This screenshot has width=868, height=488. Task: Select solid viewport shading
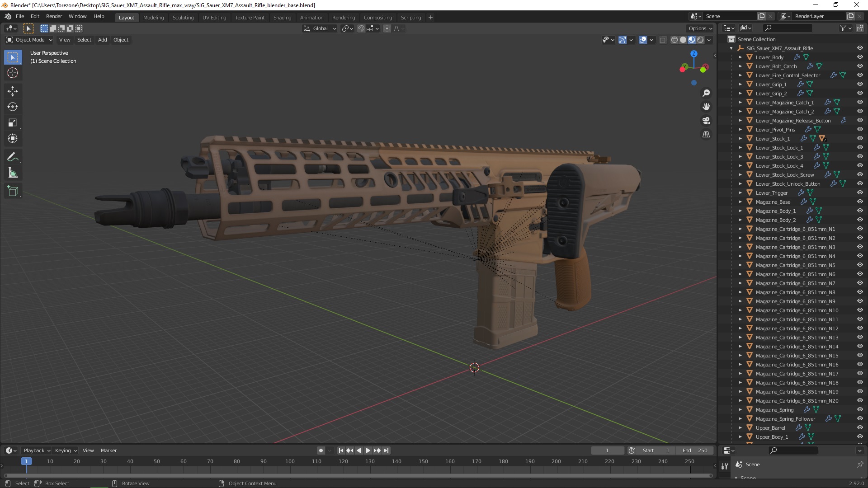[683, 40]
